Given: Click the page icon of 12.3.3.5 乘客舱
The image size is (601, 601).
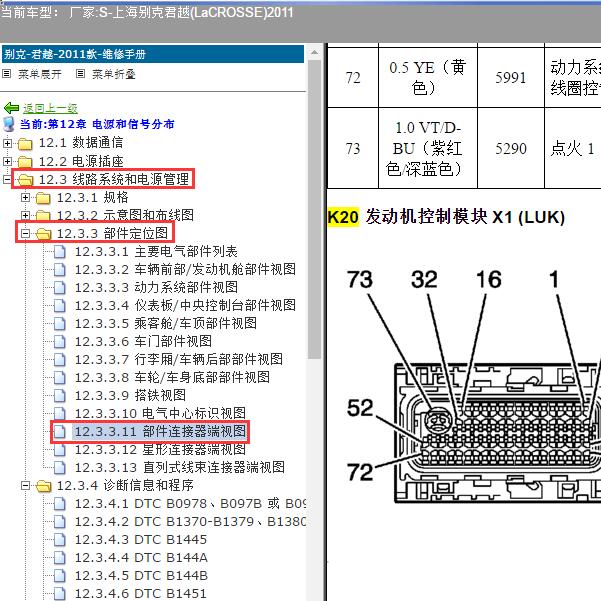Looking at the screenshot, I should [59, 324].
